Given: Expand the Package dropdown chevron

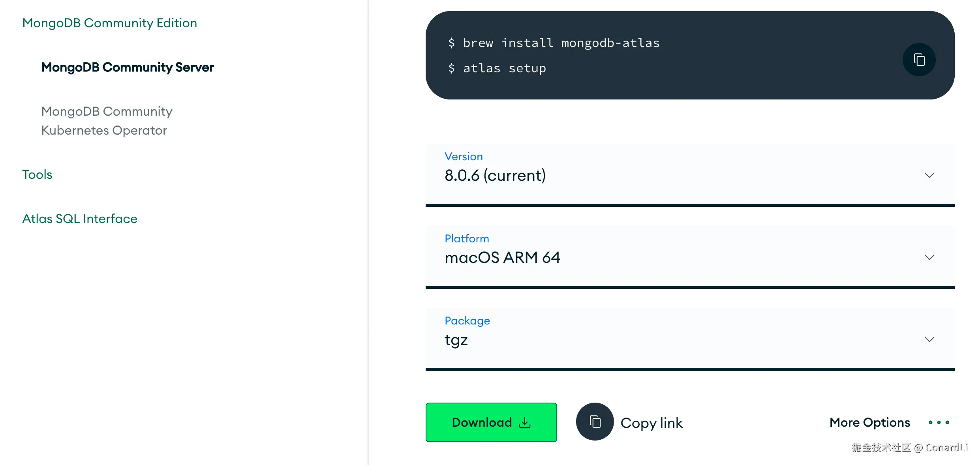Looking at the screenshot, I should pyautogui.click(x=929, y=339).
